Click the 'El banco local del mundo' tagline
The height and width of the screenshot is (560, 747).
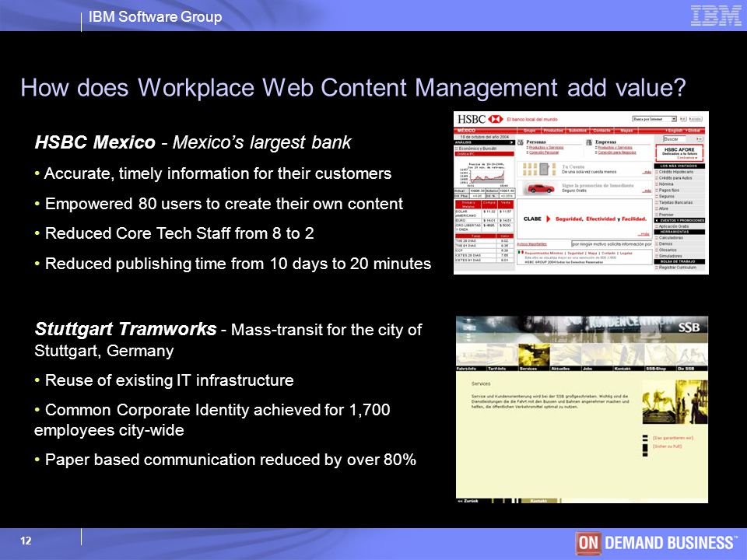point(532,119)
